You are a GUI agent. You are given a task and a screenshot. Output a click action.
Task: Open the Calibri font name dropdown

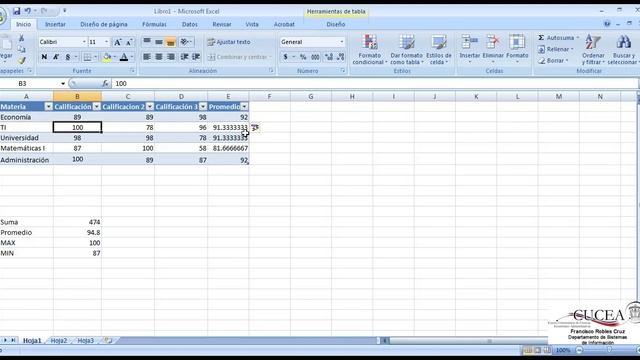pyautogui.click(x=84, y=42)
